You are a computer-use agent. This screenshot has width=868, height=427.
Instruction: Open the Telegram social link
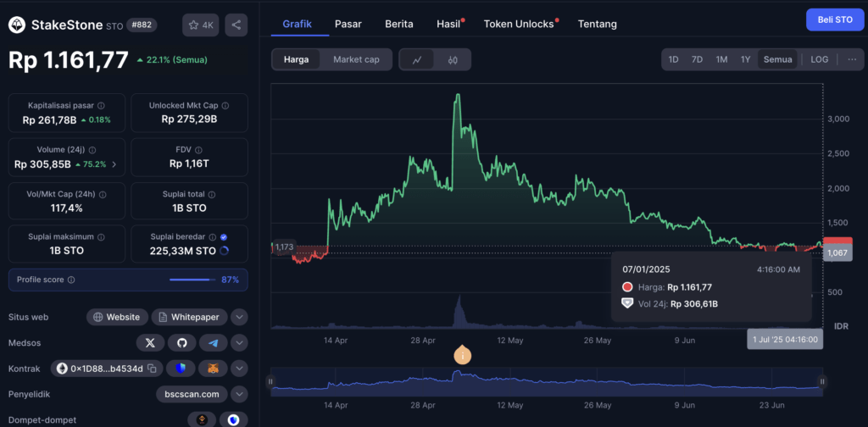[x=214, y=343]
